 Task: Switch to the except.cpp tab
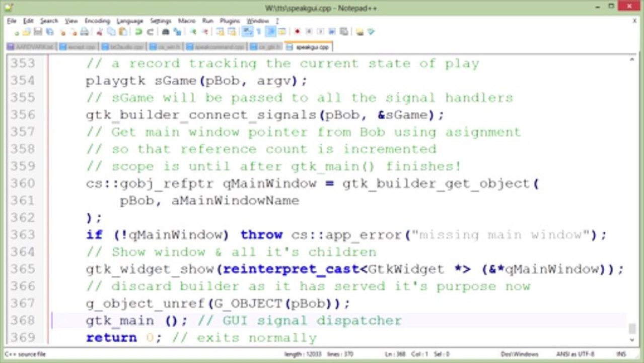pos(78,47)
